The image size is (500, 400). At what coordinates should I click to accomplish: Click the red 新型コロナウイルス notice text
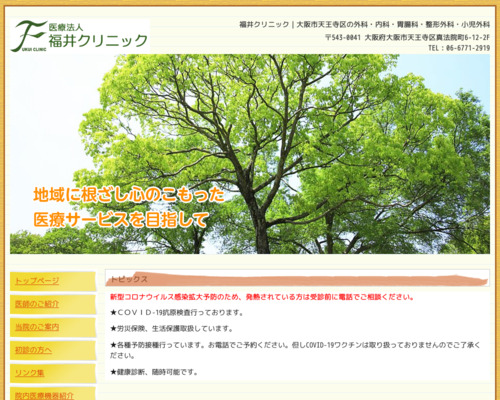(x=262, y=297)
